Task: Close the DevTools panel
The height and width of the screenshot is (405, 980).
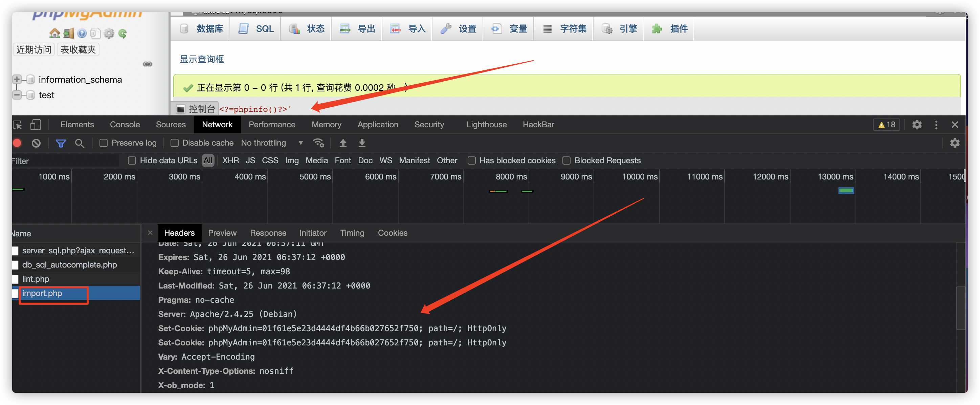Action: coord(955,125)
